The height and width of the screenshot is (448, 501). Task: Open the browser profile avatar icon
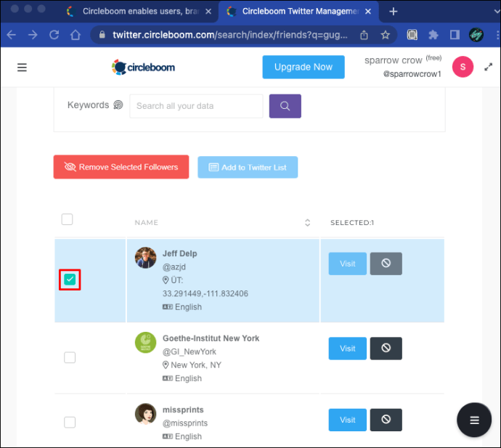tap(476, 35)
